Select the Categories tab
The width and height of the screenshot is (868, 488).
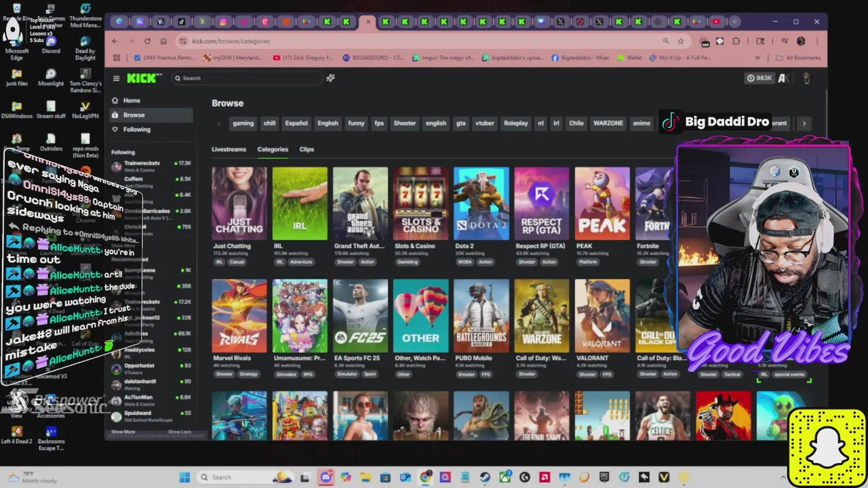[x=273, y=149]
